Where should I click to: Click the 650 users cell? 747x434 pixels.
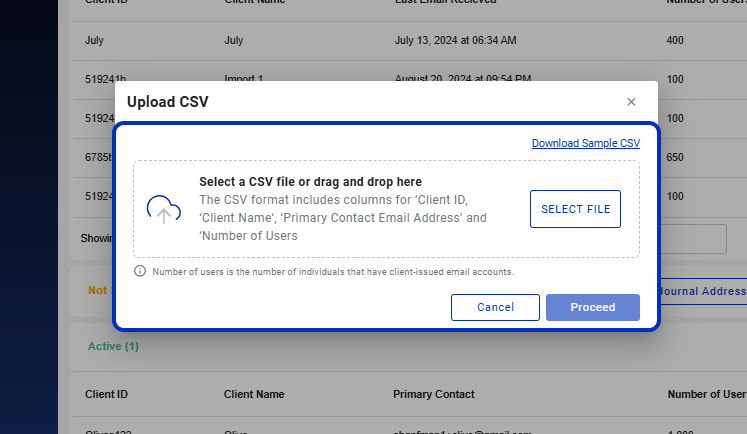(x=675, y=157)
